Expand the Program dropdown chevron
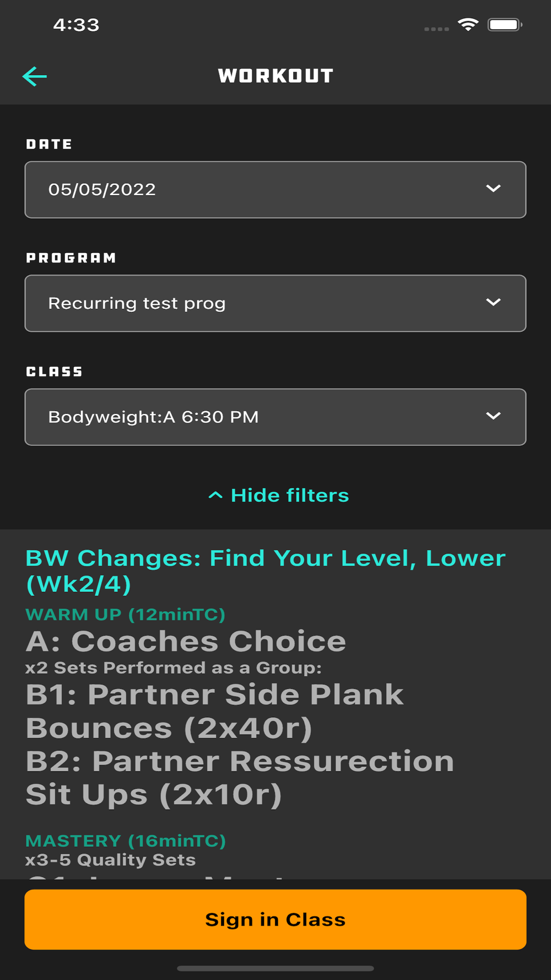Screen dimensions: 551x980 tap(493, 302)
